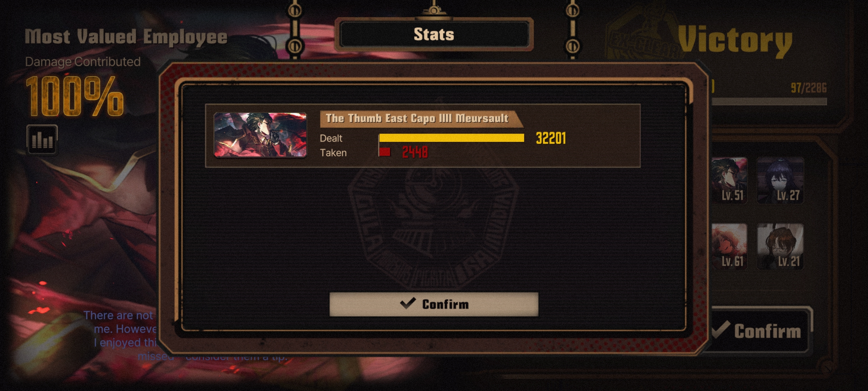The height and width of the screenshot is (391, 868).
Task: Click the Stats header tab
Action: 434,34
